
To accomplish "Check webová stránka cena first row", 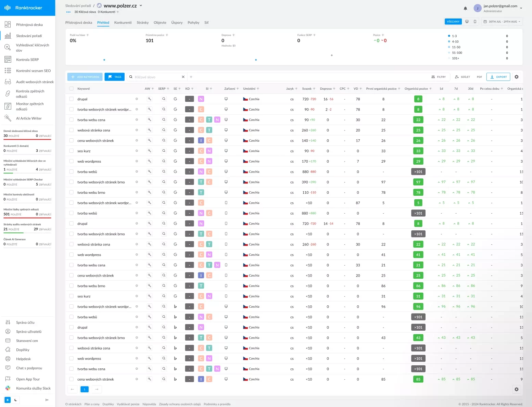I will [x=71, y=130].
